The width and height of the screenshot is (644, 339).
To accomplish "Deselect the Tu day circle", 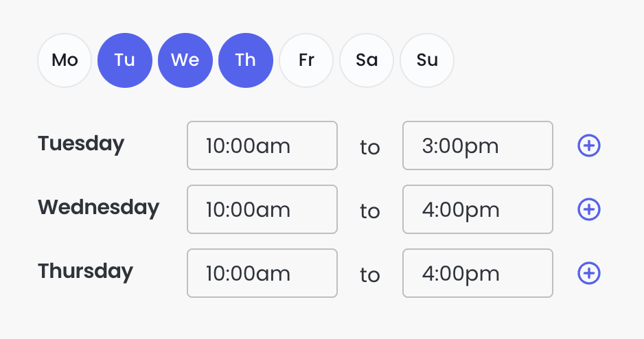I will point(125,60).
